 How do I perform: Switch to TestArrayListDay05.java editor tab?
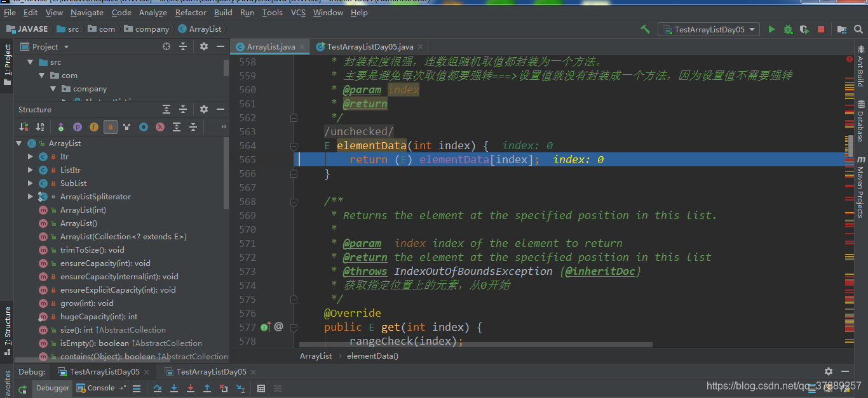[x=370, y=47]
